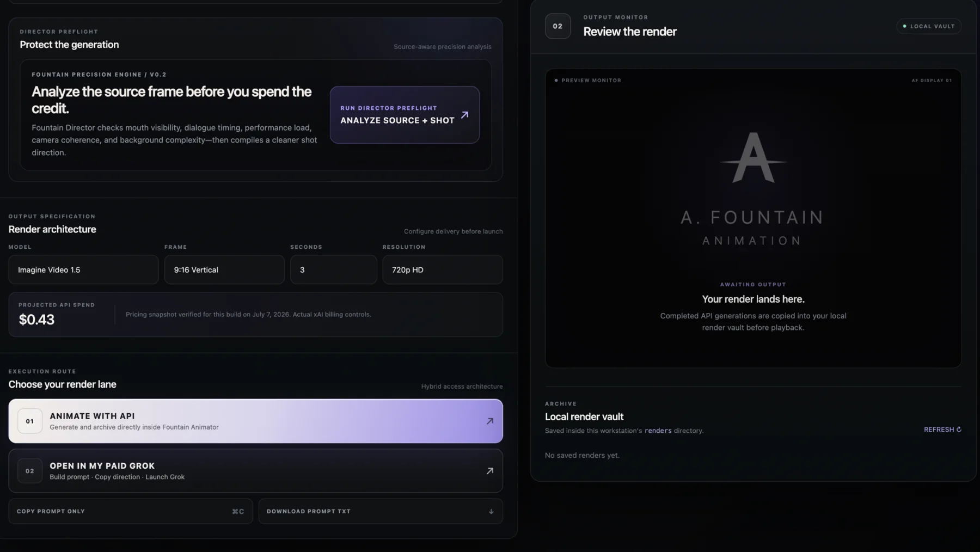
Task: Click the arrow icon on Analyze Source + Shot
Action: [x=464, y=115]
